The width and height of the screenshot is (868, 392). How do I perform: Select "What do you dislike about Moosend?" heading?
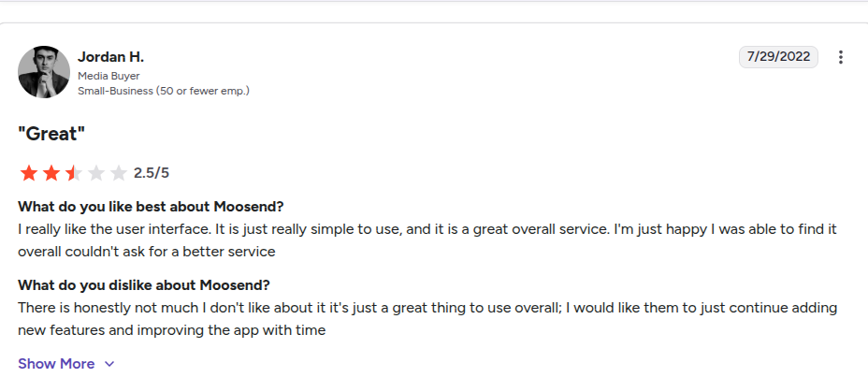[143, 284]
